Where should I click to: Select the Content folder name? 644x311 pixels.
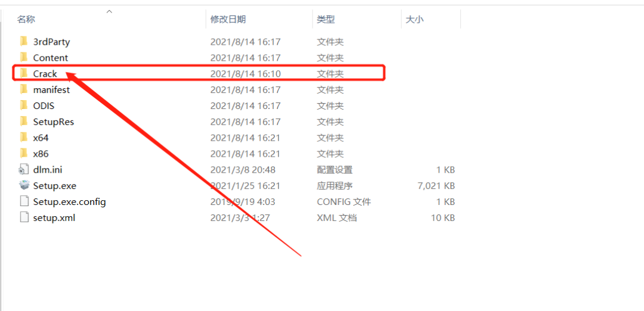click(51, 58)
